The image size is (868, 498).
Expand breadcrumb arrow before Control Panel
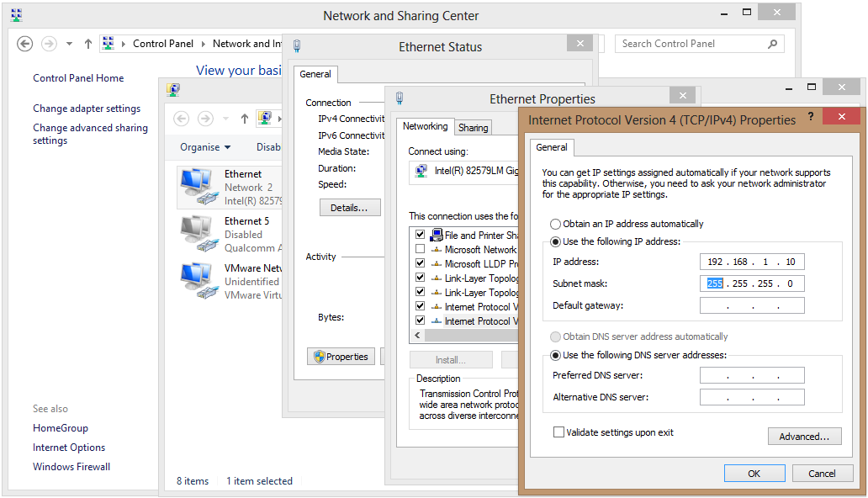coord(123,44)
